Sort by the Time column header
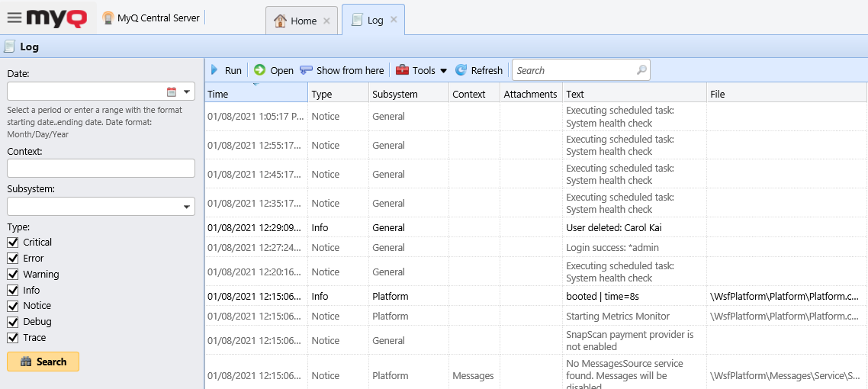The height and width of the screenshot is (389, 868). point(256,94)
